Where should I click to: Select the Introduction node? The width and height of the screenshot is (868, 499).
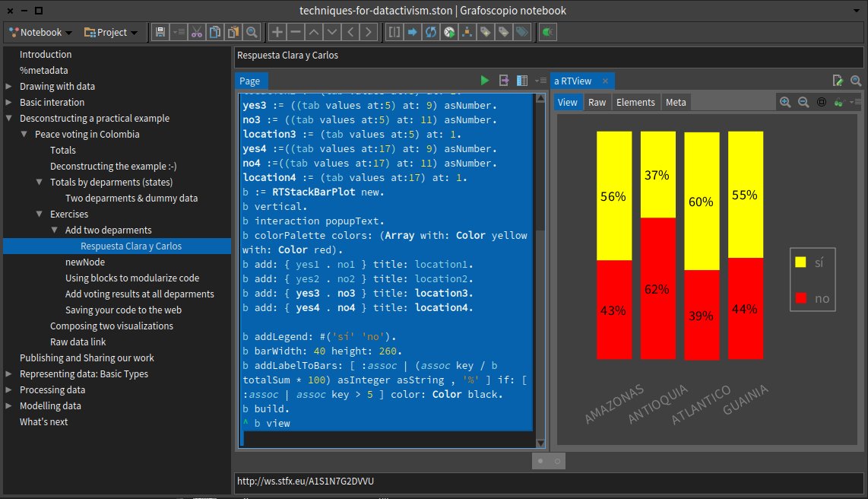[46, 54]
